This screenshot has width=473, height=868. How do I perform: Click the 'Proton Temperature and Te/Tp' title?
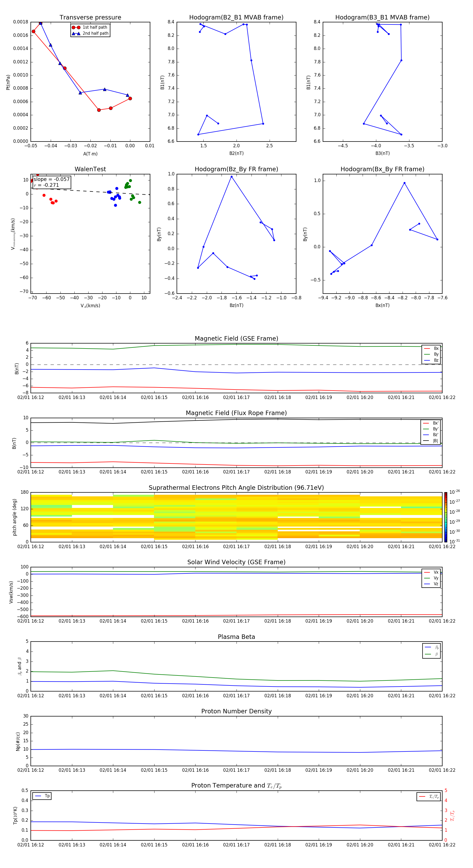click(236, 786)
